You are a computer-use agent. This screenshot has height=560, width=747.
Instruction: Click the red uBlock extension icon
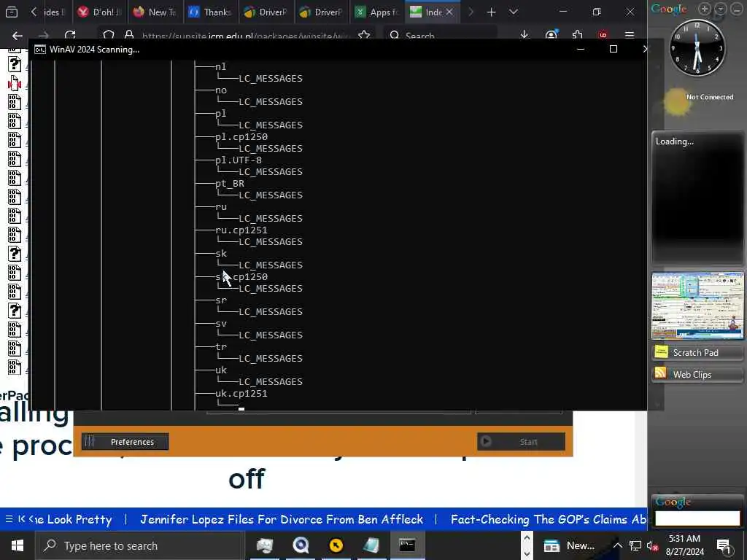click(603, 35)
